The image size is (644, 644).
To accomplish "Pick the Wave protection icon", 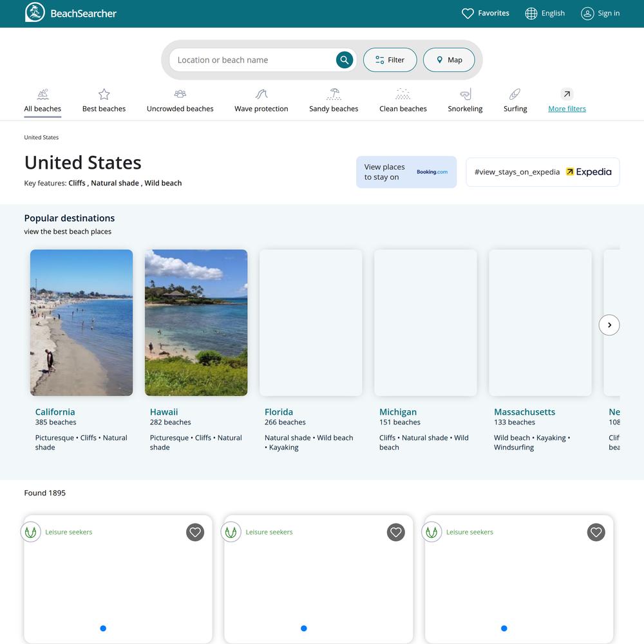I will (261, 94).
